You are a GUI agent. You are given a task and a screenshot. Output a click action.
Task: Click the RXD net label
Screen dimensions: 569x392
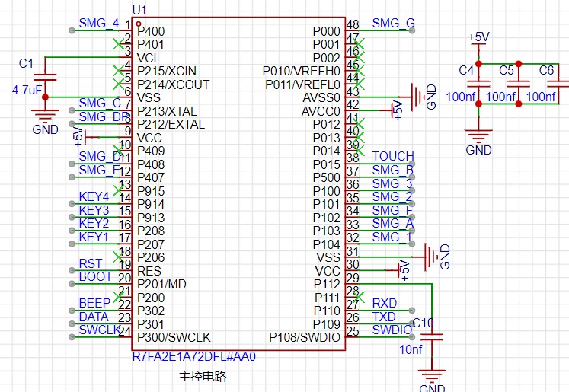(384, 303)
